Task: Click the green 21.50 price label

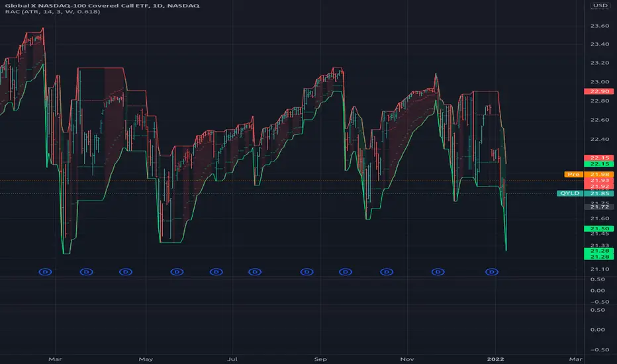Action: tap(599, 228)
